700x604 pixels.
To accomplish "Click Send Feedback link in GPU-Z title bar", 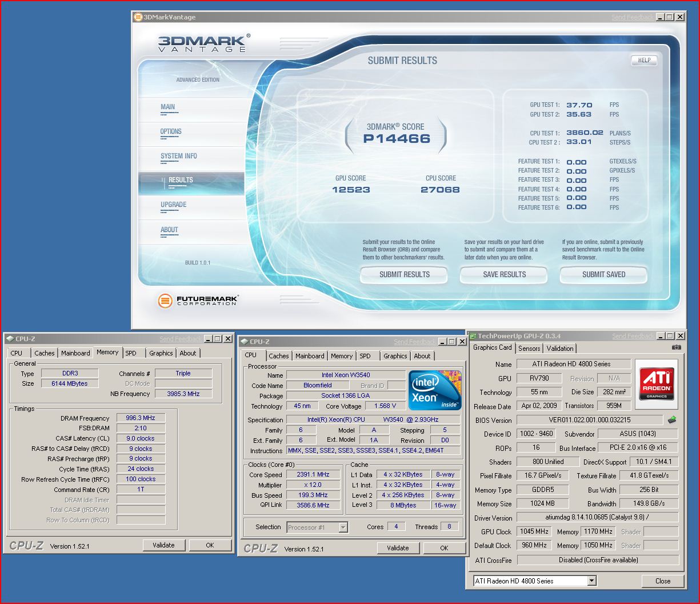I will click(x=633, y=337).
